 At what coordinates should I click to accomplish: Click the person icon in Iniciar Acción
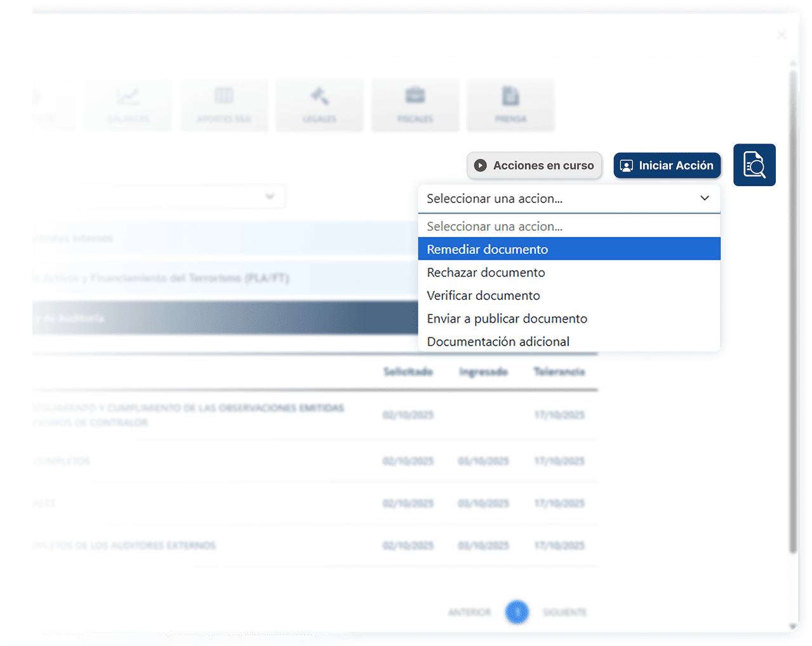click(x=626, y=166)
